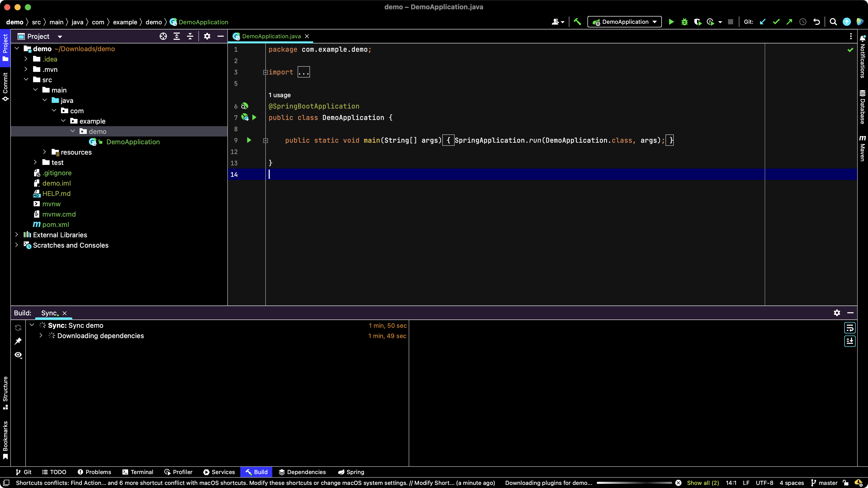Screen dimensions: 868x488
Task: Expand Downloading dependencies node
Action: click(x=41, y=335)
